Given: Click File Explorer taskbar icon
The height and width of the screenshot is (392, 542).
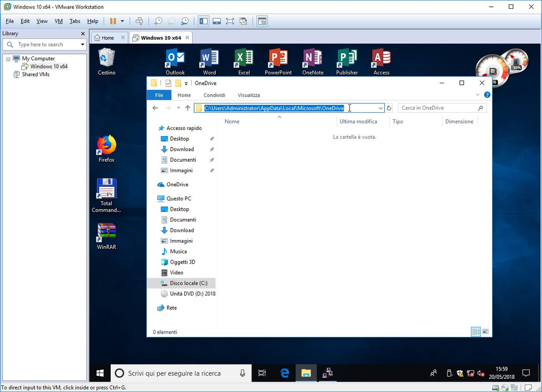Looking at the screenshot, I should pos(306,373).
